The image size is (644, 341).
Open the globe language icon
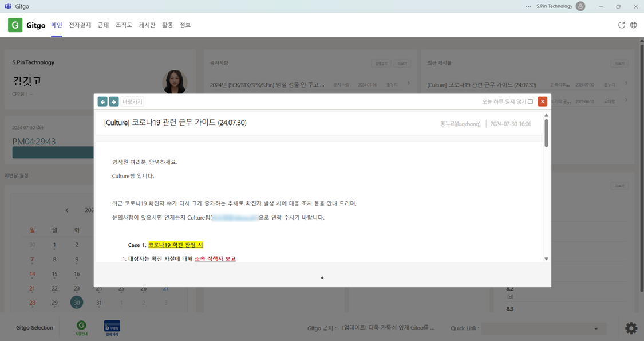(633, 25)
